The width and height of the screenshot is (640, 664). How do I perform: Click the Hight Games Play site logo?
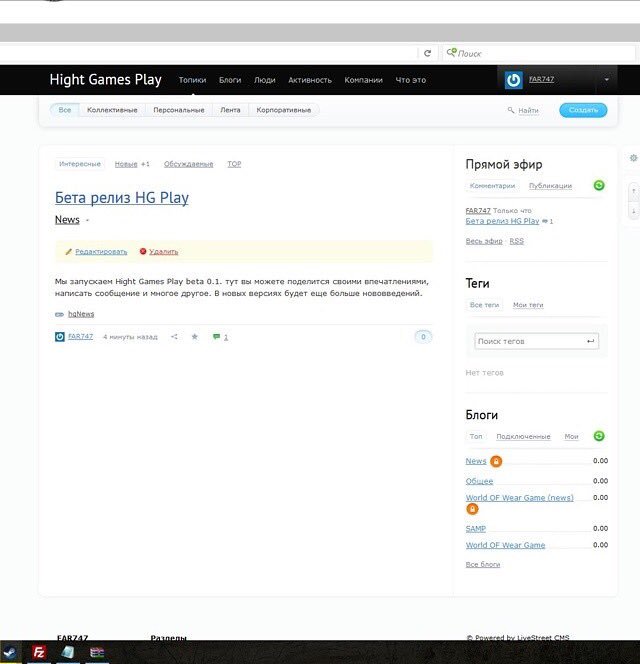105,80
